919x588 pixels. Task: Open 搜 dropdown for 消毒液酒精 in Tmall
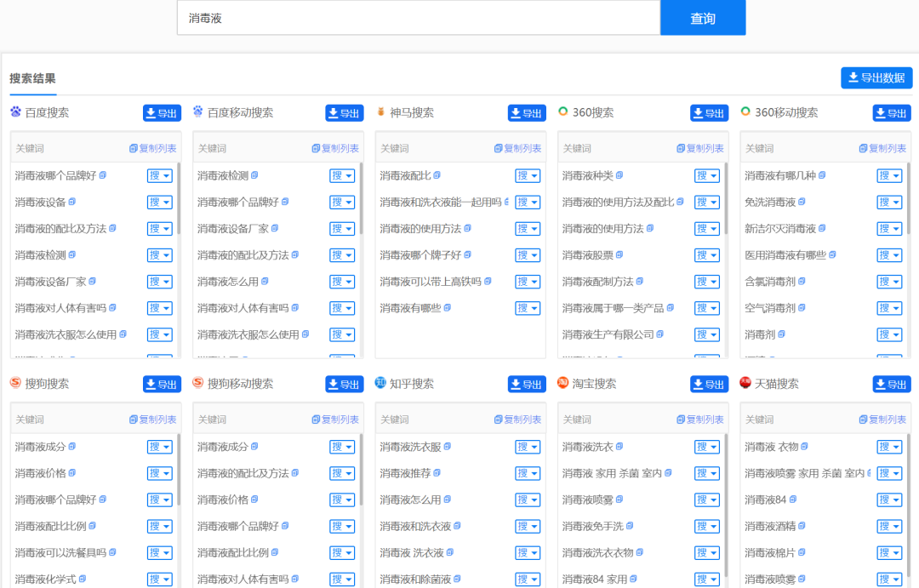[x=889, y=526]
